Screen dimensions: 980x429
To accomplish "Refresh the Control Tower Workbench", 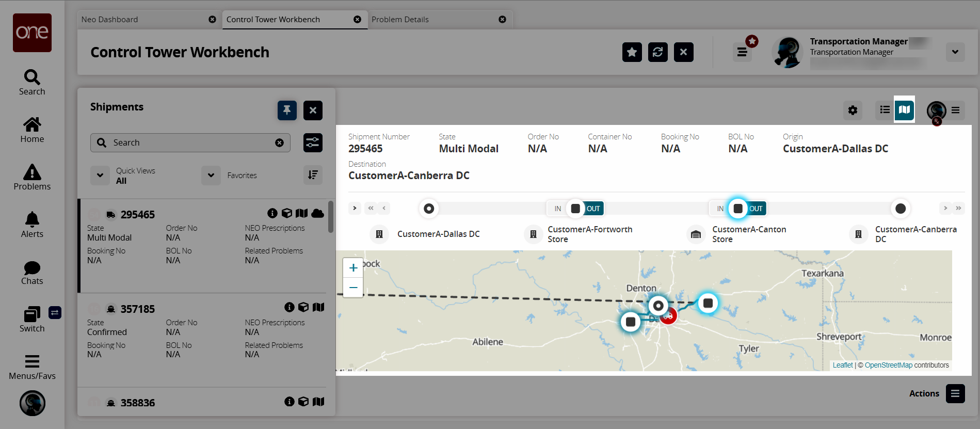I will pos(657,52).
